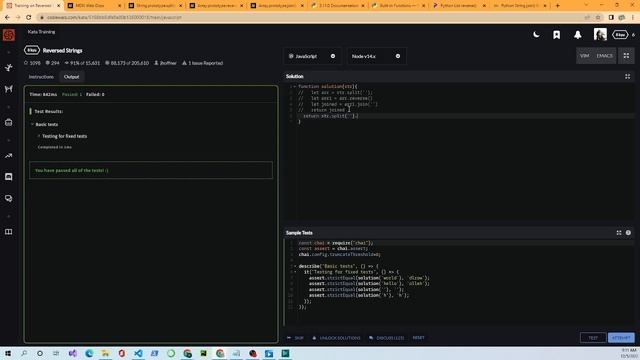This screenshot has height=360, width=640.
Task: Open Visual Studio Code from taskbar
Action: click(x=138, y=353)
